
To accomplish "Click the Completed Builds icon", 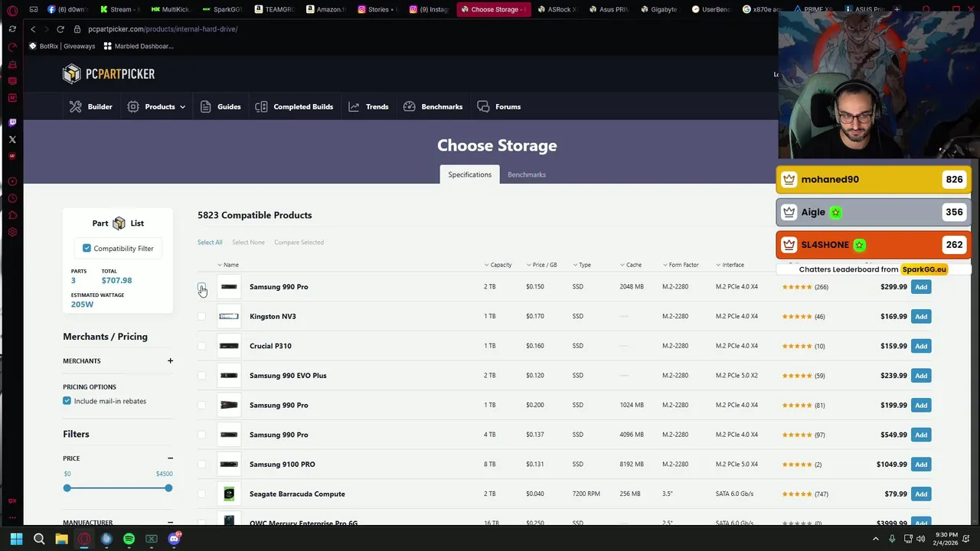I will pyautogui.click(x=261, y=106).
